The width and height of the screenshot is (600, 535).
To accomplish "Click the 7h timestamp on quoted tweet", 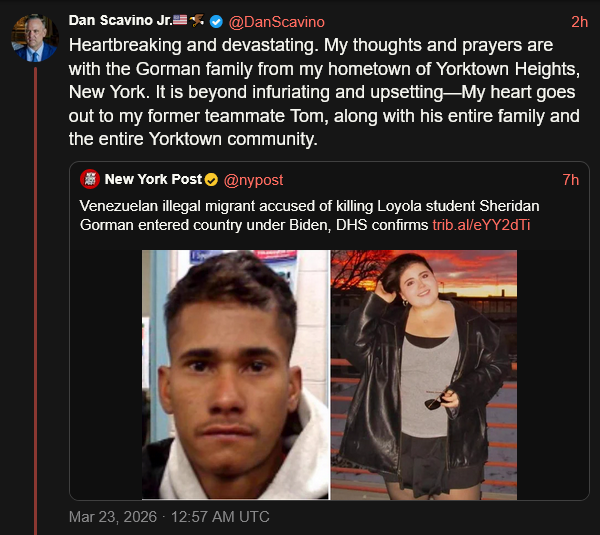I will tap(571, 180).
